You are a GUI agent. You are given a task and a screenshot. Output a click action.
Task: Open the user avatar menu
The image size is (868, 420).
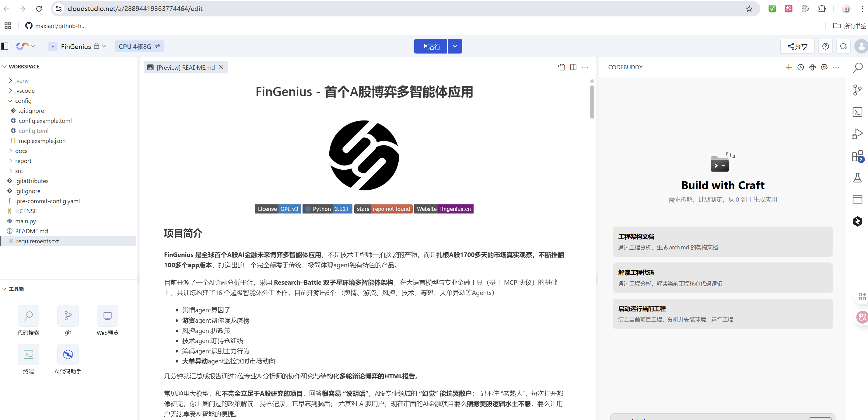coord(861,46)
